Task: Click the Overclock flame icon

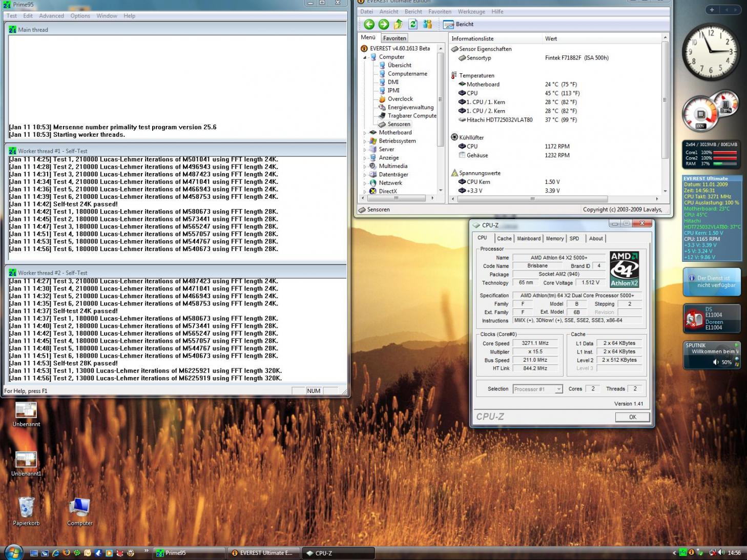Action: pyautogui.click(x=382, y=99)
